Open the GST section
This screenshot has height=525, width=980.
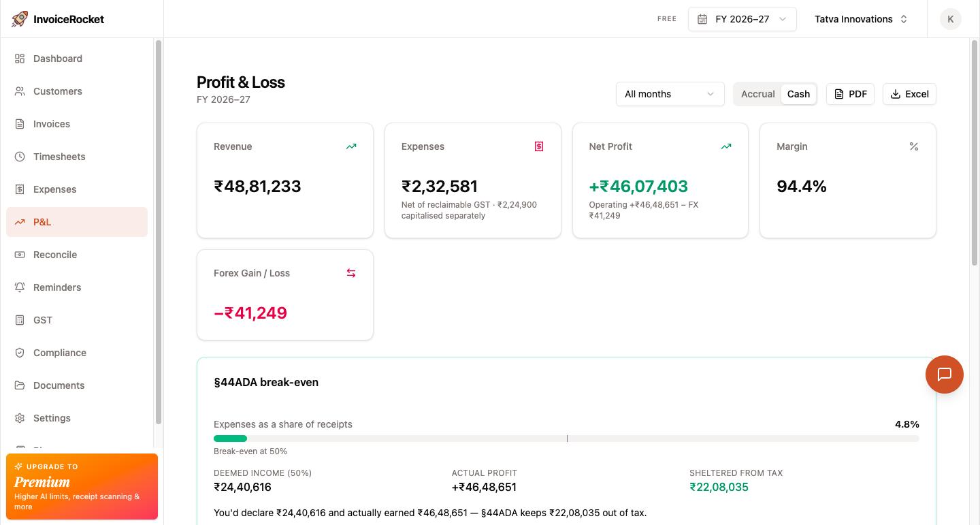click(x=77, y=320)
